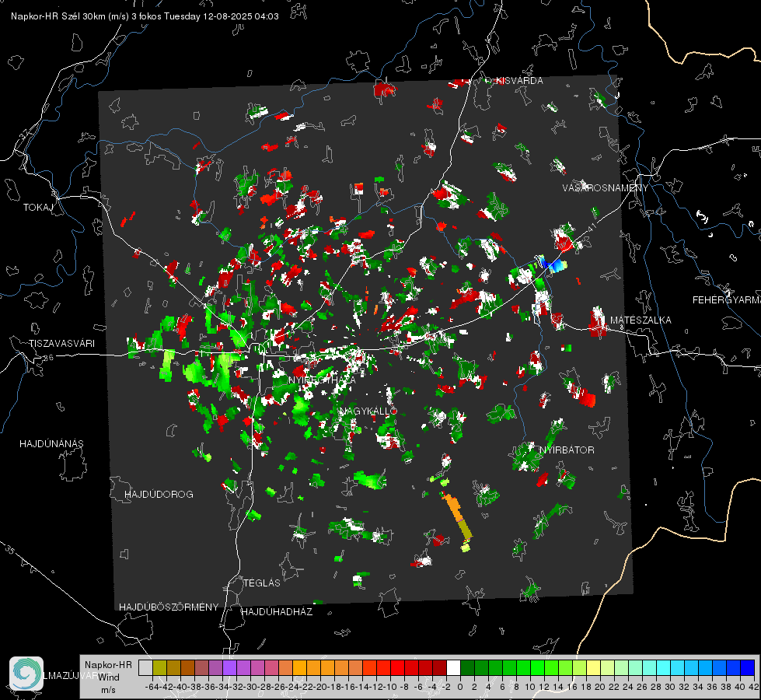The height and width of the screenshot is (700, 761).
Task: Click the NYÍRBÁTOR town label
Action: 567,450
